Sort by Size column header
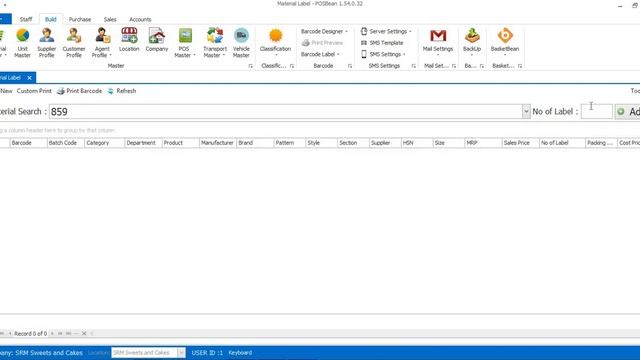The image size is (640, 360). tap(449, 143)
